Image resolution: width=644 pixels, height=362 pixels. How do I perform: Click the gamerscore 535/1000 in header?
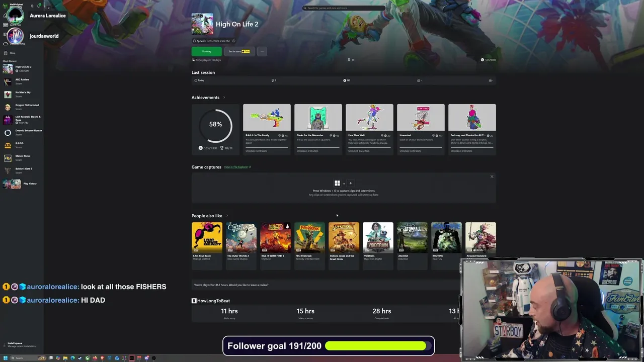pyautogui.click(x=488, y=60)
